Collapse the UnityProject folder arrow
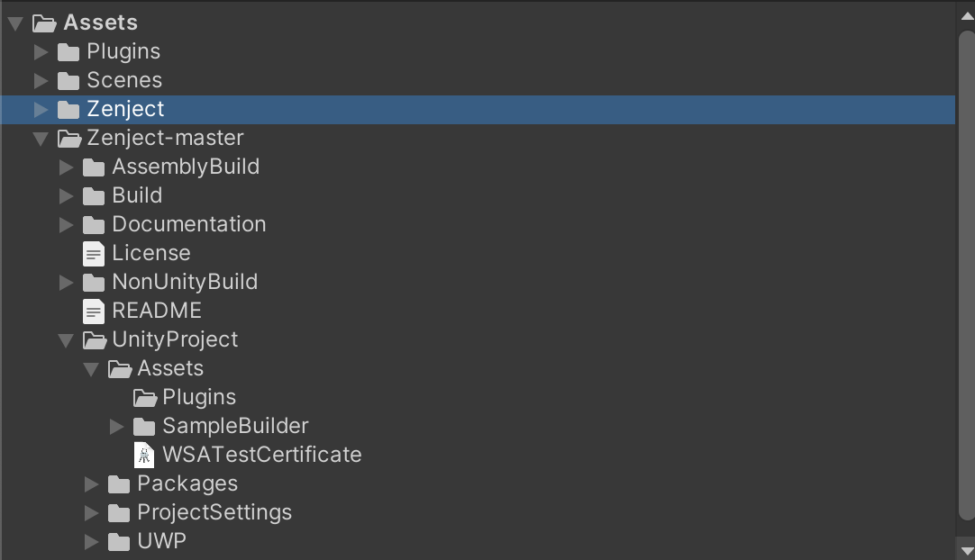This screenshot has height=560, width=975. click(x=66, y=340)
